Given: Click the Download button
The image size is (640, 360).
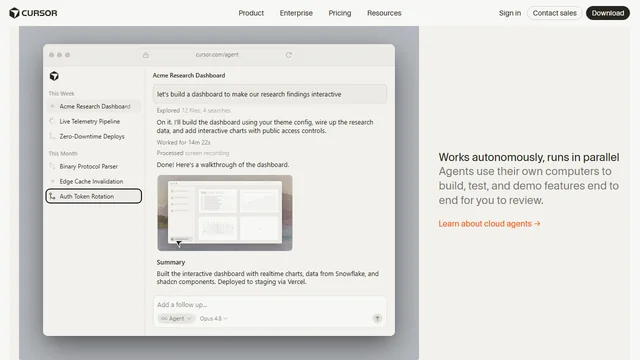Looking at the screenshot, I should [x=608, y=13].
